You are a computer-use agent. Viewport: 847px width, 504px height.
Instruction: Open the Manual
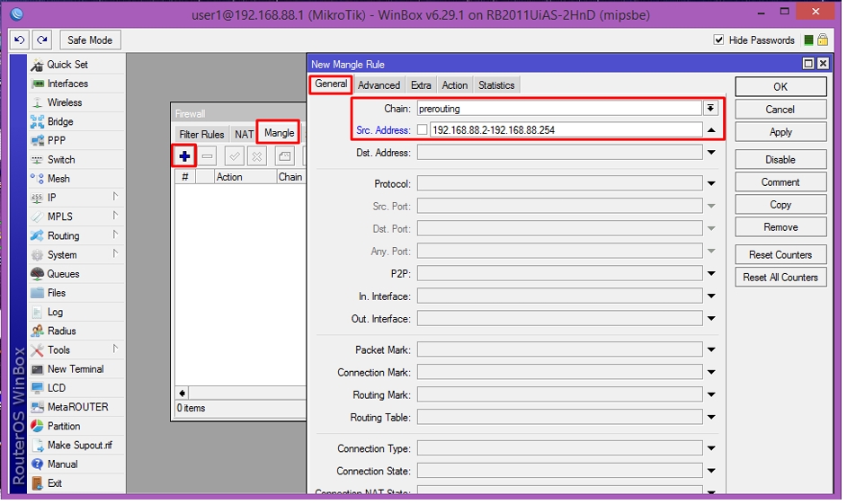(63, 464)
